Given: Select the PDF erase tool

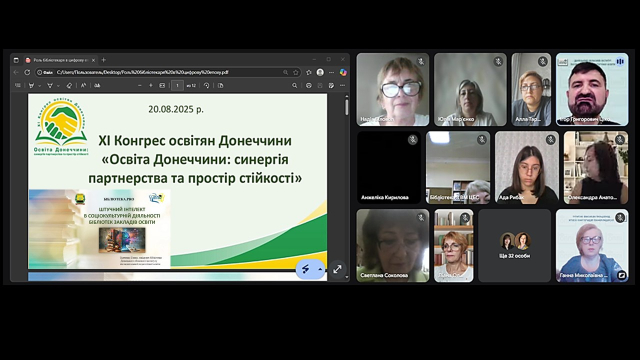Looking at the screenshot, I should tap(69, 85).
